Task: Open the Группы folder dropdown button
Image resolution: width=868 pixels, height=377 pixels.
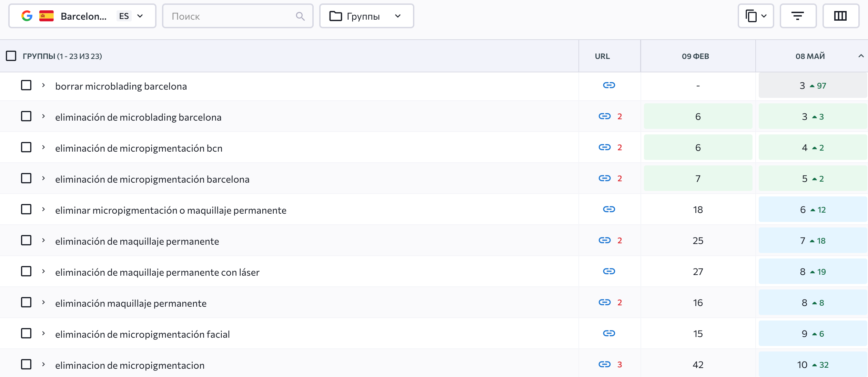Action: [x=366, y=16]
